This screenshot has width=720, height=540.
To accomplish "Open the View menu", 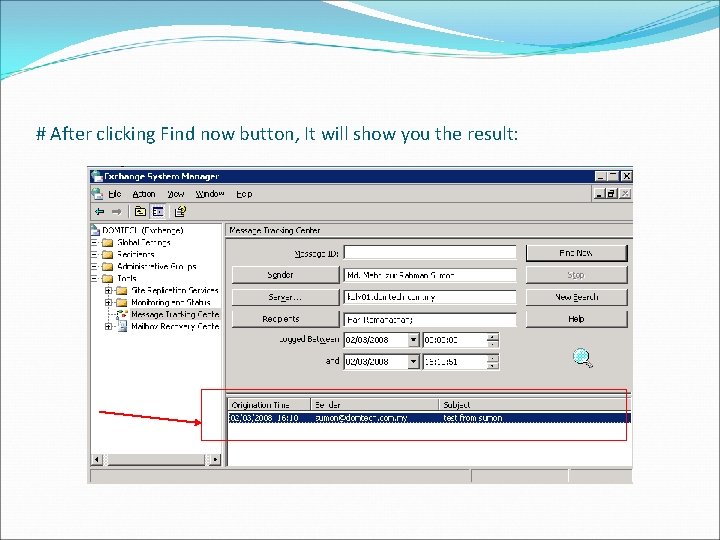I will pyautogui.click(x=175, y=194).
